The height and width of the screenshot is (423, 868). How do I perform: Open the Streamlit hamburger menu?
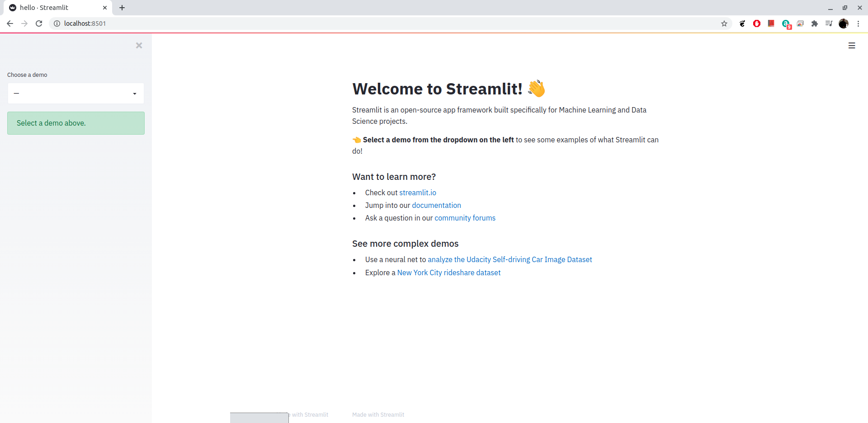point(852,46)
